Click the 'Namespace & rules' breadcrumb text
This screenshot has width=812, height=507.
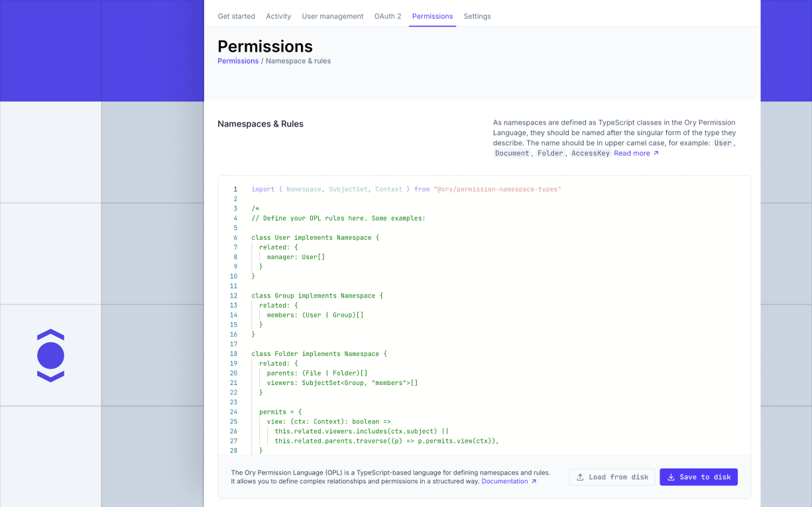pyautogui.click(x=298, y=61)
